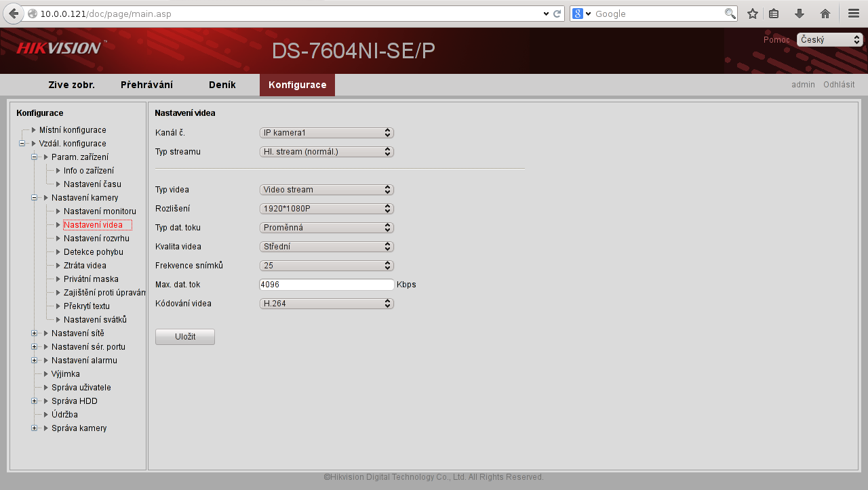Collapse the Nastavení kamery tree node
The height and width of the screenshot is (490, 868).
click(35, 198)
